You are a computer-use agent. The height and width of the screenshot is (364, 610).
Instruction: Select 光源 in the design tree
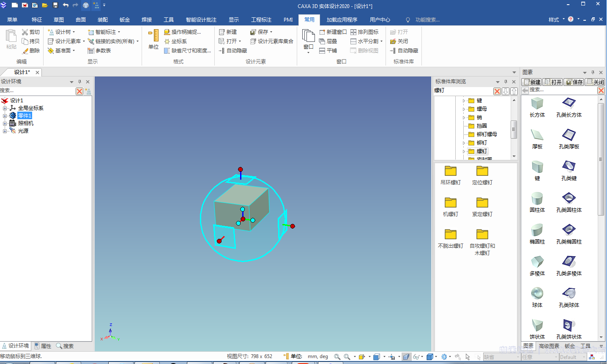point(23,131)
